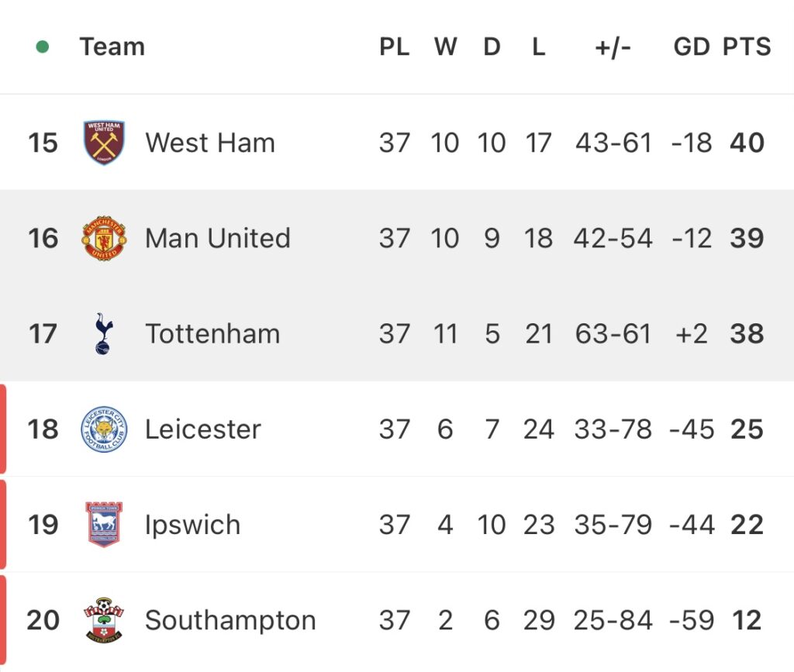794x672 pixels.
Task: Sort by the GD column header
Action: click(691, 47)
